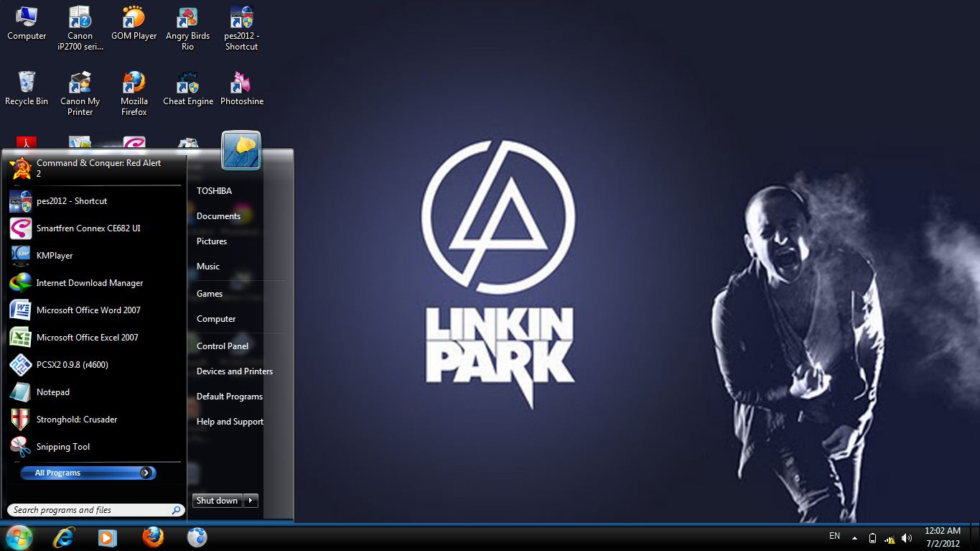Open Pictures library link
Viewport: 980px width, 551px height.
pos(212,241)
